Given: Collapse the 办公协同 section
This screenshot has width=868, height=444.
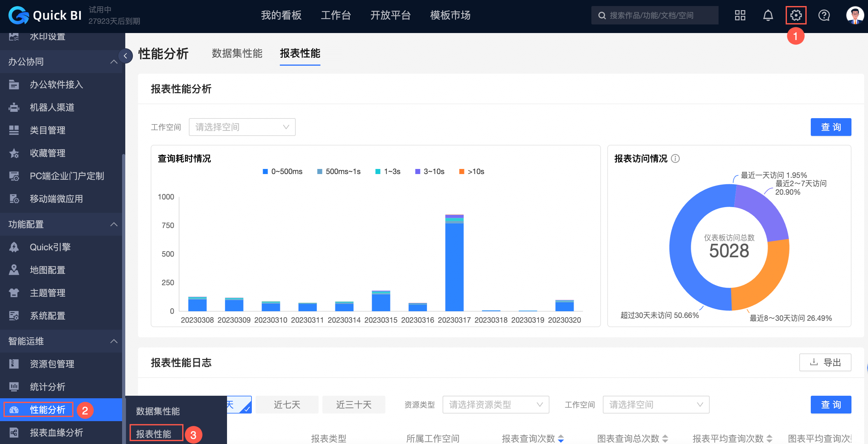Looking at the screenshot, I should click(61, 62).
